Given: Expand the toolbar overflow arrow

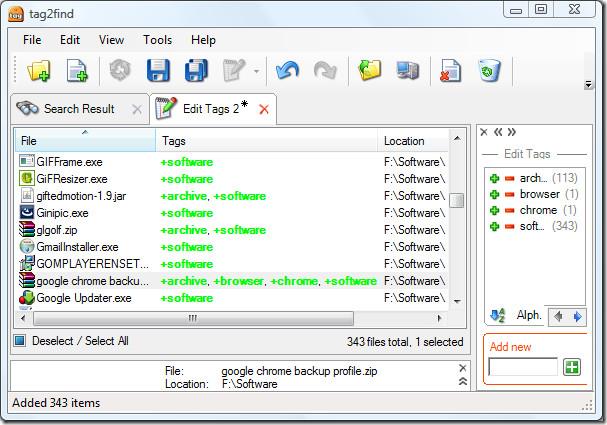Looking at the screenshot, I should [589, 85].
